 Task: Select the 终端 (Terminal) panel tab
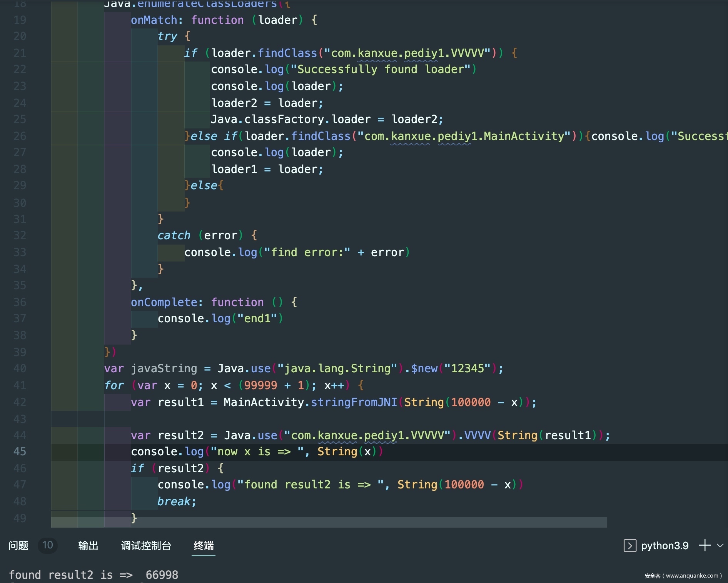(x=204, y=545)
